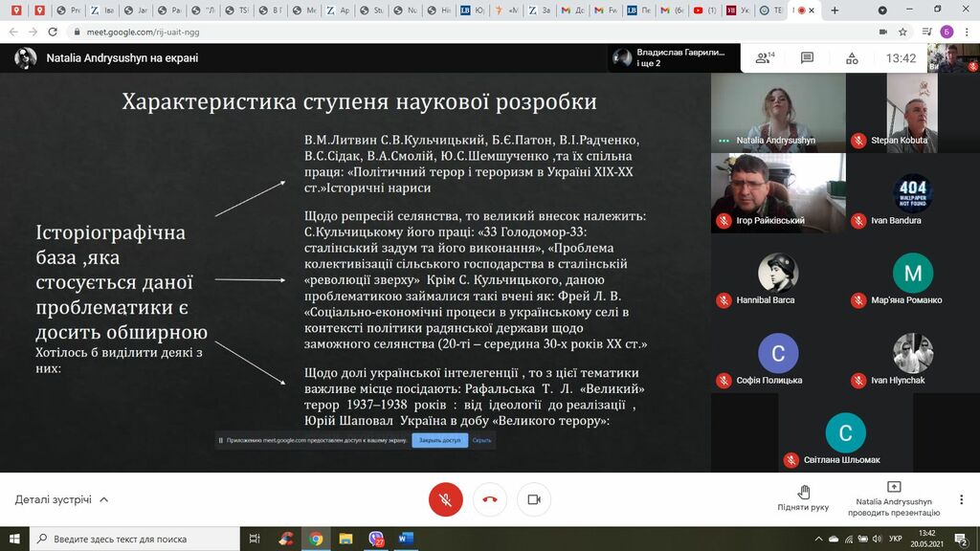Expand Деталі зустрічі meeting details

point(62,499)
